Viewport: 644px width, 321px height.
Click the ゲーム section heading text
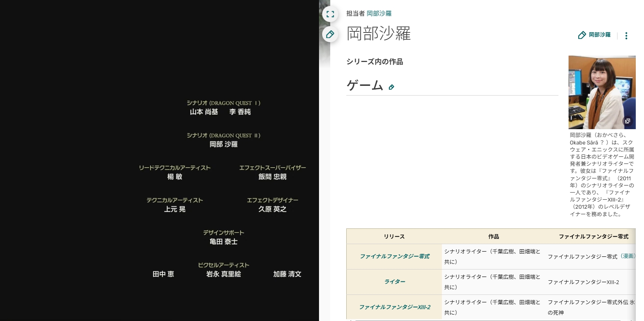click(x=365, y=85)
